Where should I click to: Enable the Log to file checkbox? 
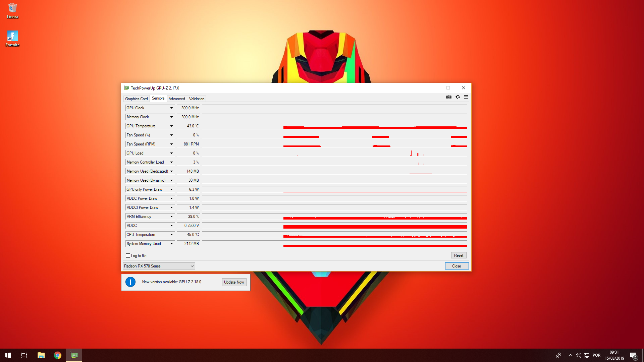[x=128, y=256]
